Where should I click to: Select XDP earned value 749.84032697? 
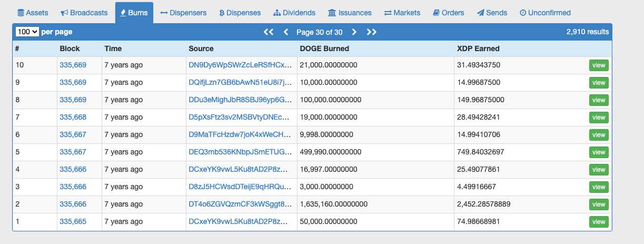click(481, 152)
